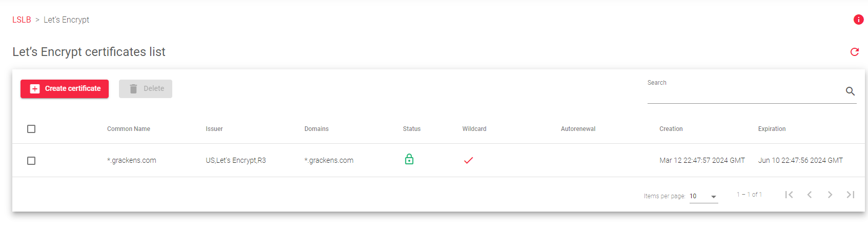Go to previous page arrow
868x246 pixels.
810,195
